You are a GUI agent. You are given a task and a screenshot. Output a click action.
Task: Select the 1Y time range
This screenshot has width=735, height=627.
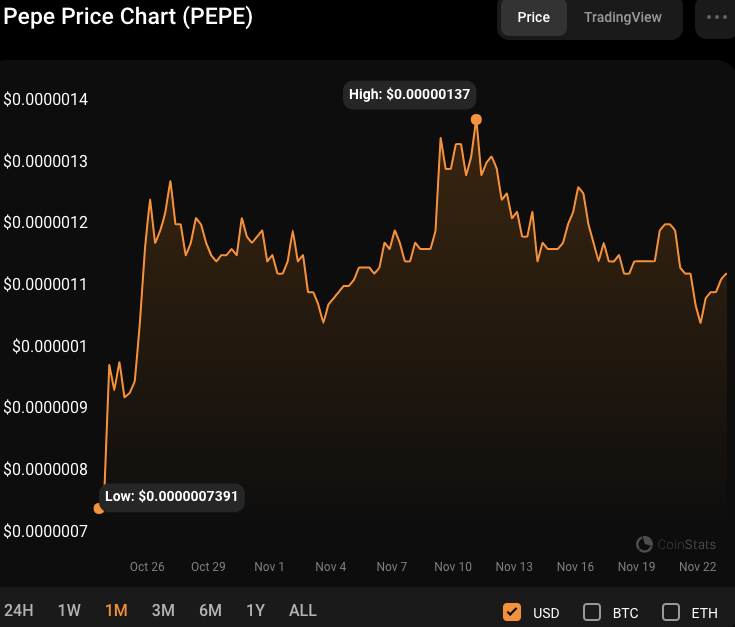click(x=255, y=610)
